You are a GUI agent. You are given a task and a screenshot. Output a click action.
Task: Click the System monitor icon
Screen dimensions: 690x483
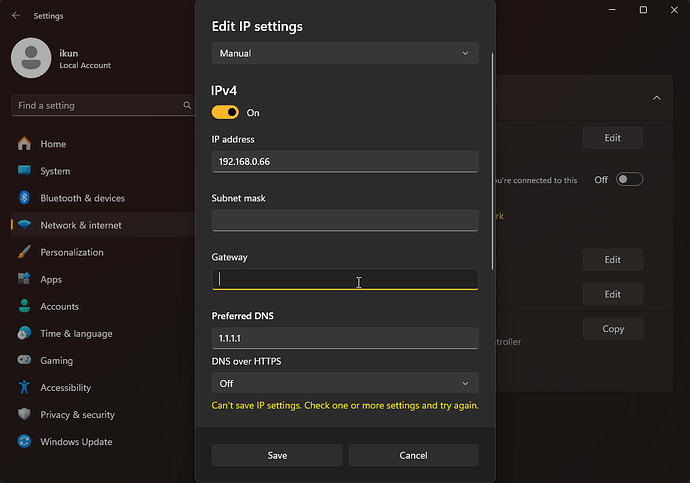click(x=24, y=170)
